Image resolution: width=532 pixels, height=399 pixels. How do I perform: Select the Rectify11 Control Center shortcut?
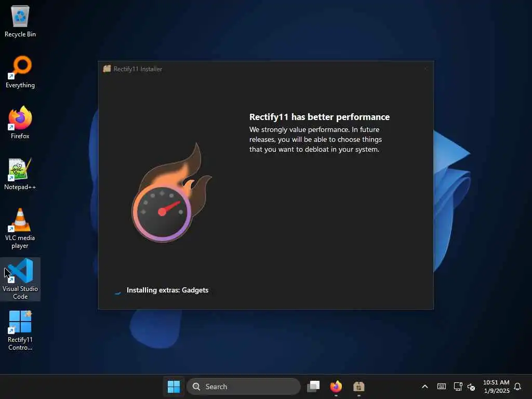tap(20, 330)
